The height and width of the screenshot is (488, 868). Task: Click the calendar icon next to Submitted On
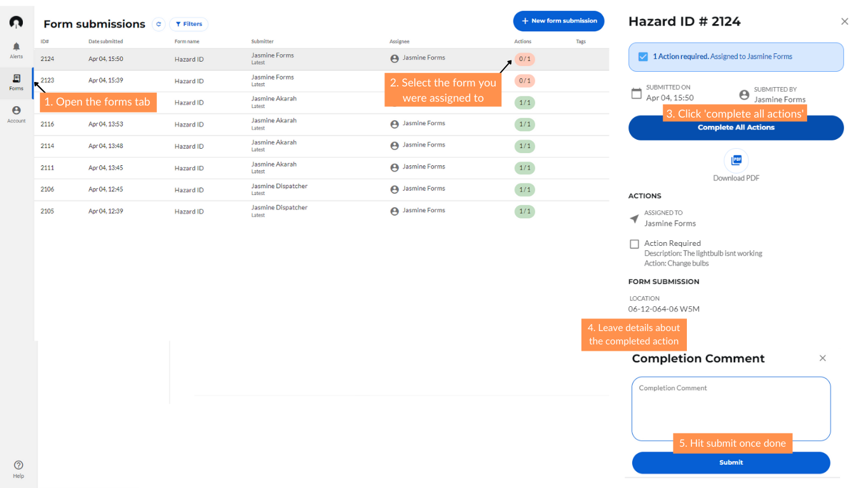click(x=637, y=93)
